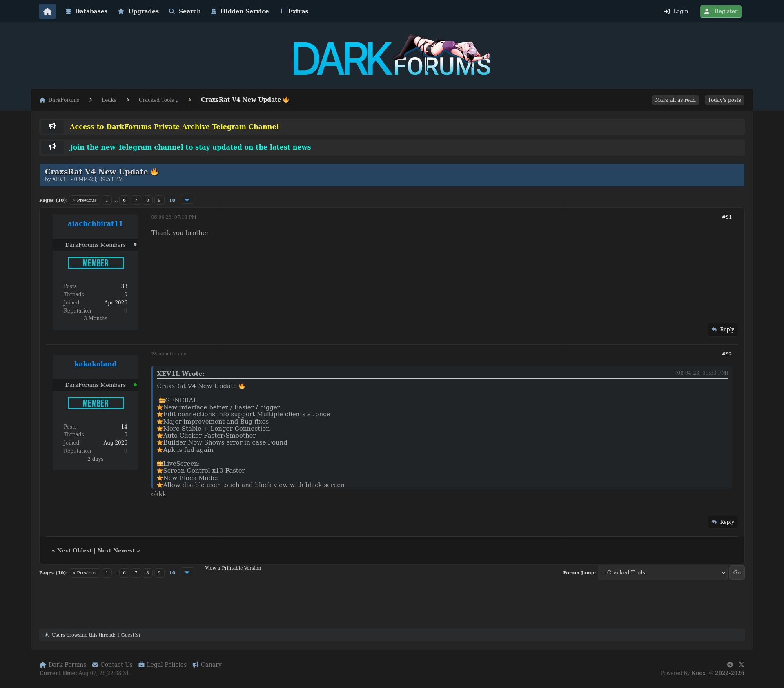Viewport: 784px width, 688px height.
Task: Click the 'okkk' reply text
Action: [159, 494]
